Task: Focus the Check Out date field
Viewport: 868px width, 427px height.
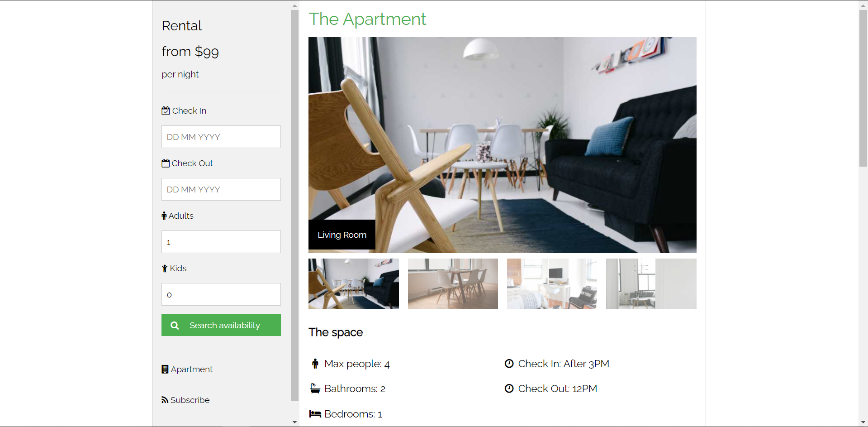Action: [x=221, y=189]
